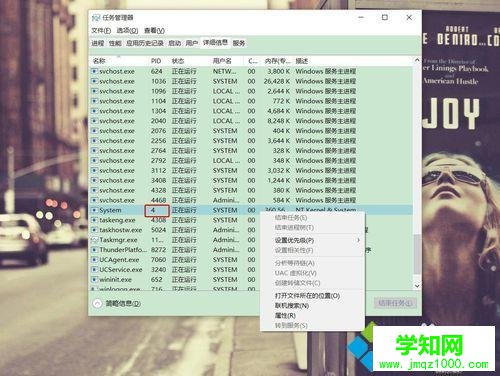Switch to the 启动 tab
The height and width of the screenshot is (376, 500).
pyautogui.click(x=175, y=43)
